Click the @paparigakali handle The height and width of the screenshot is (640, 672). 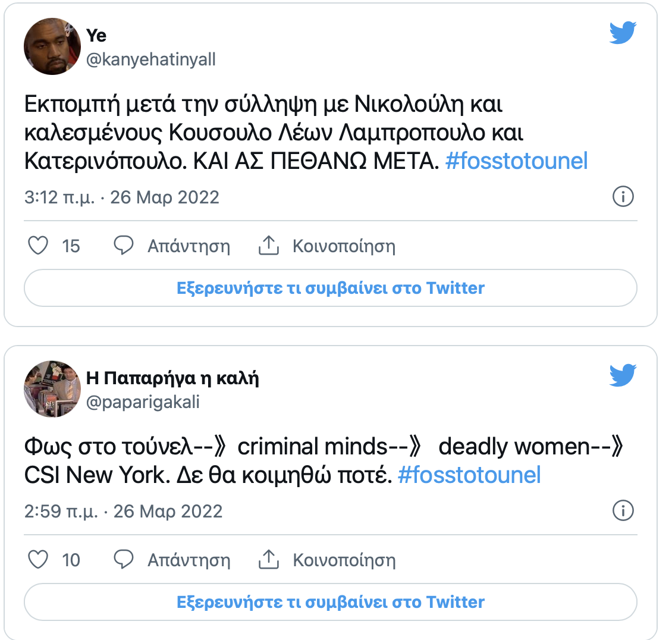(143, 402)
